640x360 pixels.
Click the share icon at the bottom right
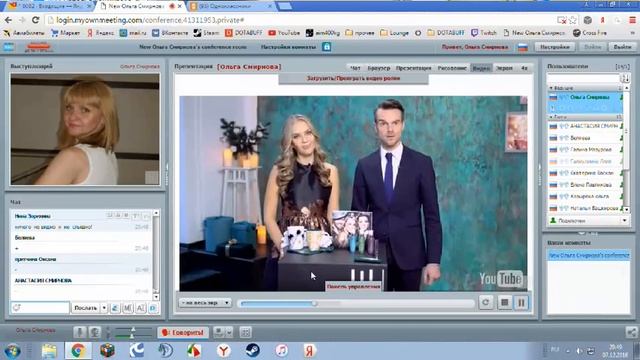click(x=631, y=332)
